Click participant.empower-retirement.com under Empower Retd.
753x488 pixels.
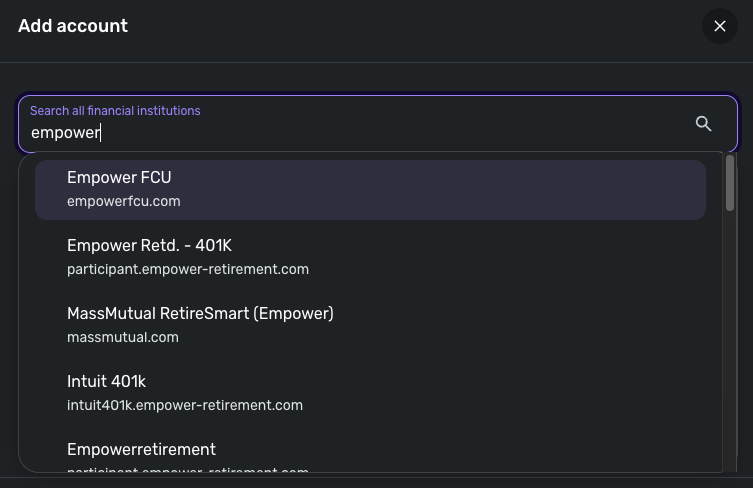187,269
